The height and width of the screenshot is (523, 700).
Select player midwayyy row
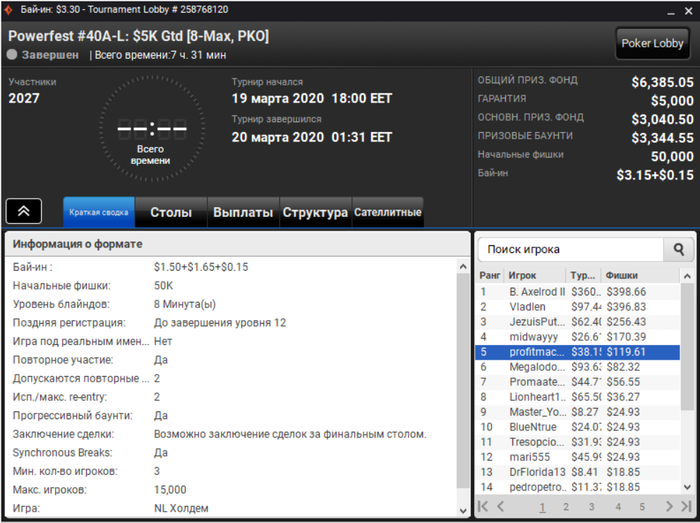578,337
